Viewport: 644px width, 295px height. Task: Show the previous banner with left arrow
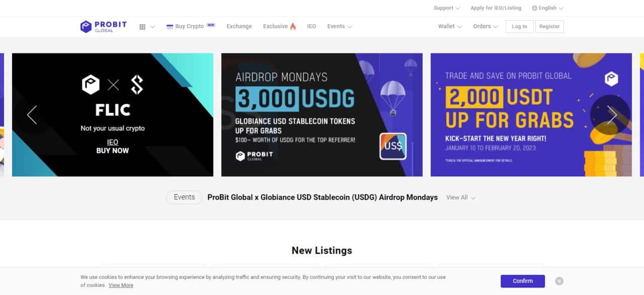[32, 115]
